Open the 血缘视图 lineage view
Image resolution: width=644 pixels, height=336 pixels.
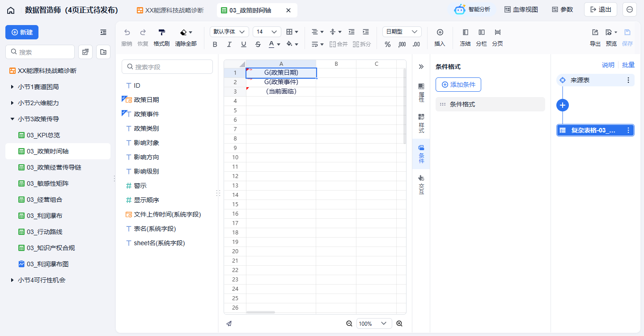(521, 9)
